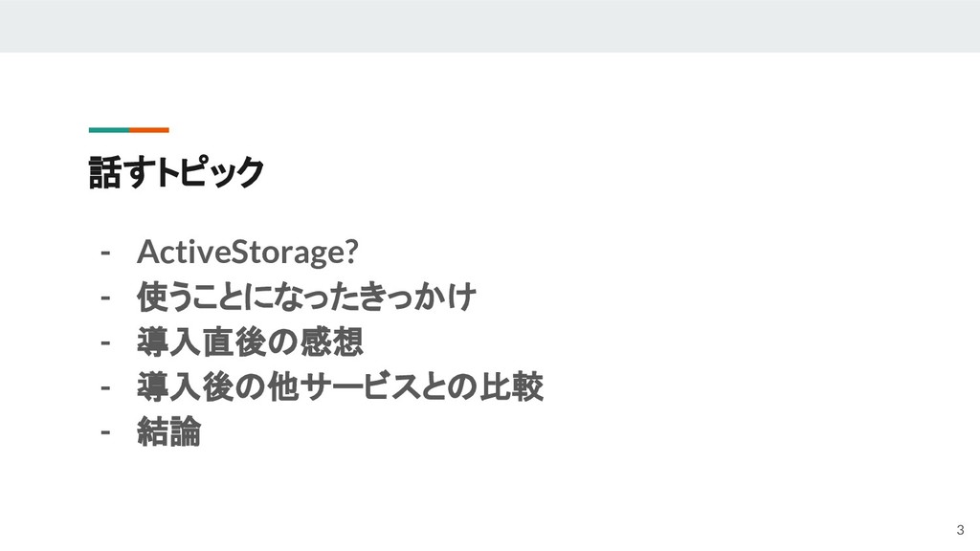Click the dash before 使うことになったきっかけ
Viewport: 980px width, 551px height.
(x=106, y=298)
